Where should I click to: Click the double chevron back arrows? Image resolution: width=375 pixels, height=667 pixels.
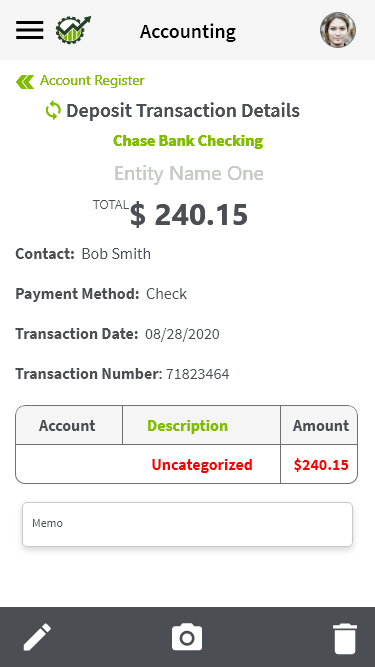click(x=25, y=82)
